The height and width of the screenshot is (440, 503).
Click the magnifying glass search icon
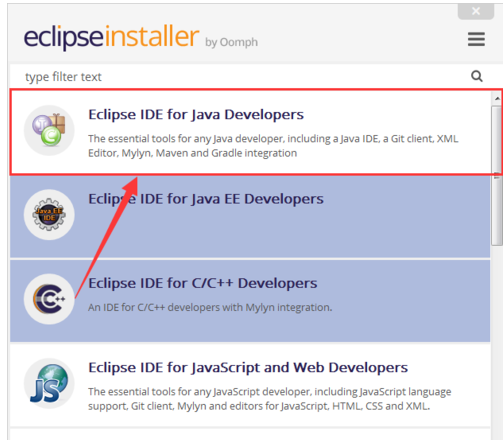click(477, 76)
